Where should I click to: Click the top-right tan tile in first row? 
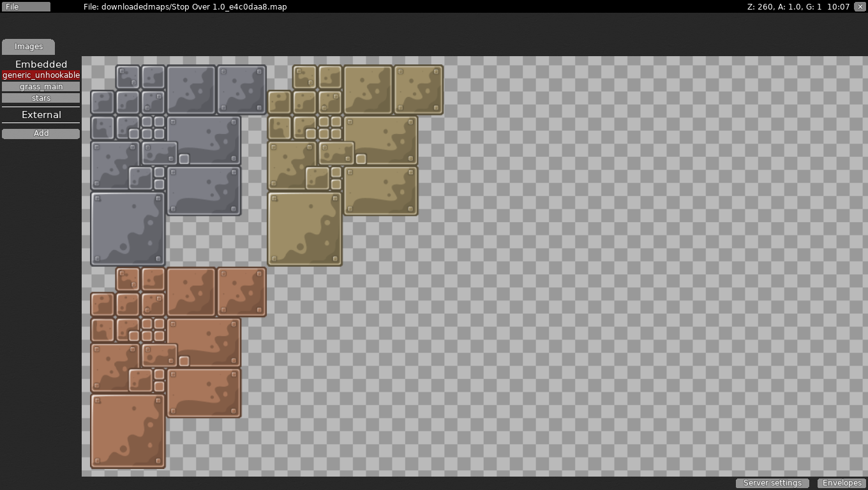click(x=418, y=89)
